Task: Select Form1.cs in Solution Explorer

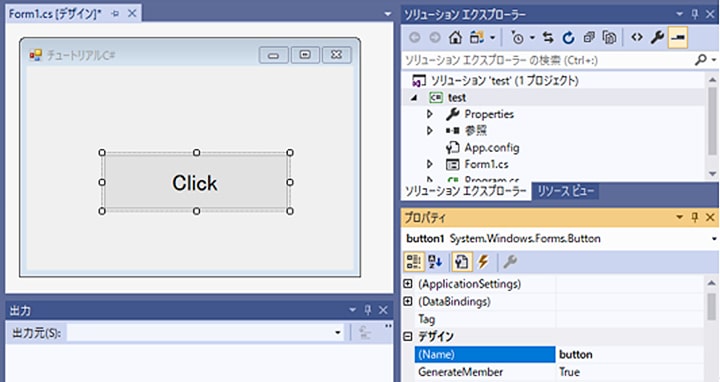Action: [486, 164]
